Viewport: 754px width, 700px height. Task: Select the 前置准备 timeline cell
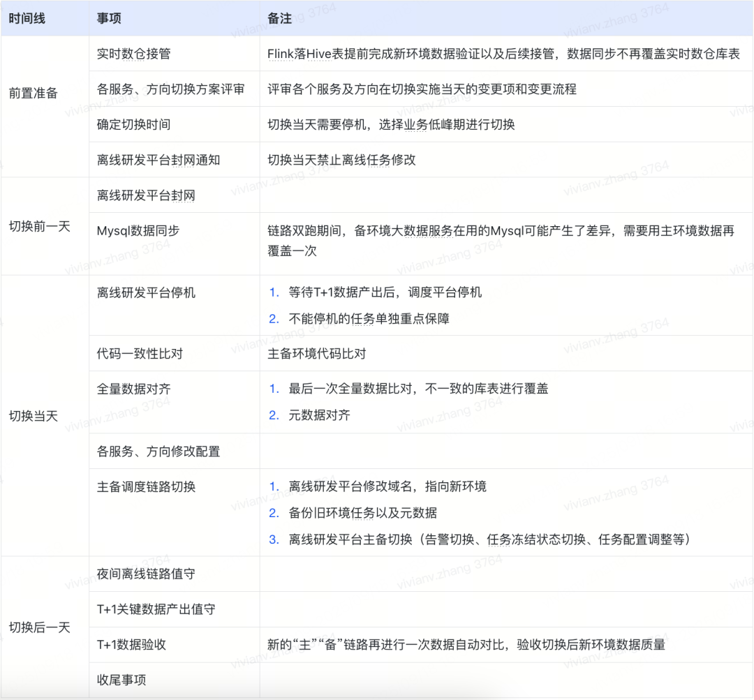coord(33,93)
